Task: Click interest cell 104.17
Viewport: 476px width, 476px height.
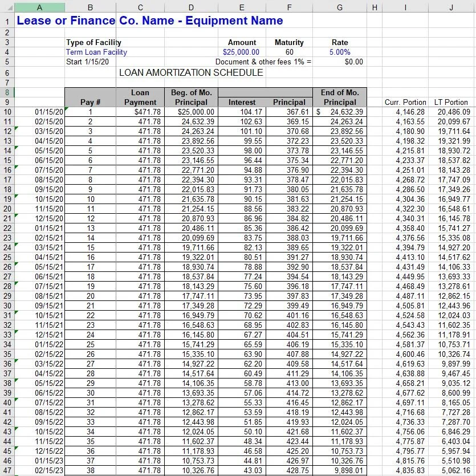Action: tap(242, 112)
